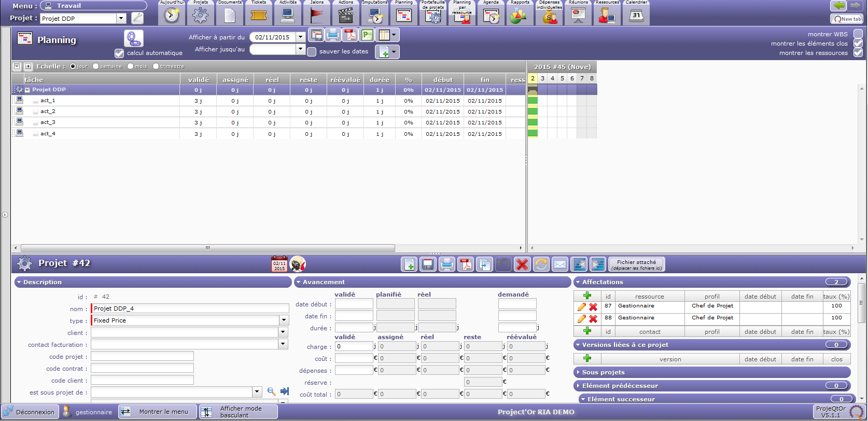Click Montrer le menu button
The width and height of the screenshot is (868, 421).
[158, 412]
